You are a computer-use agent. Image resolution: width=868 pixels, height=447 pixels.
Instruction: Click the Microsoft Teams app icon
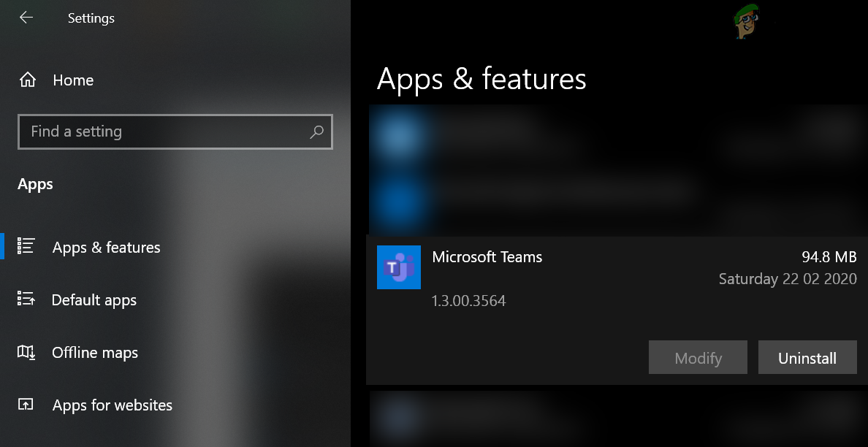(x=399, y=267)
